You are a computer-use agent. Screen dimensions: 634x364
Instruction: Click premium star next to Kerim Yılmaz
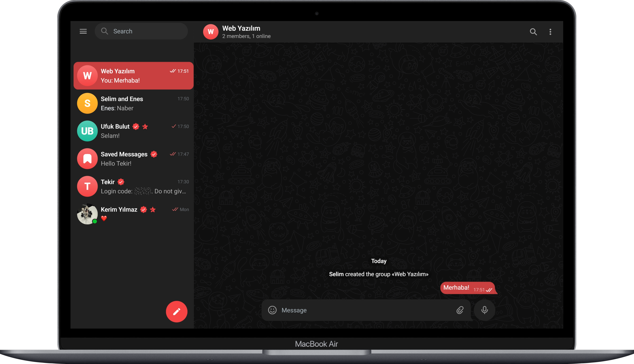153,210
